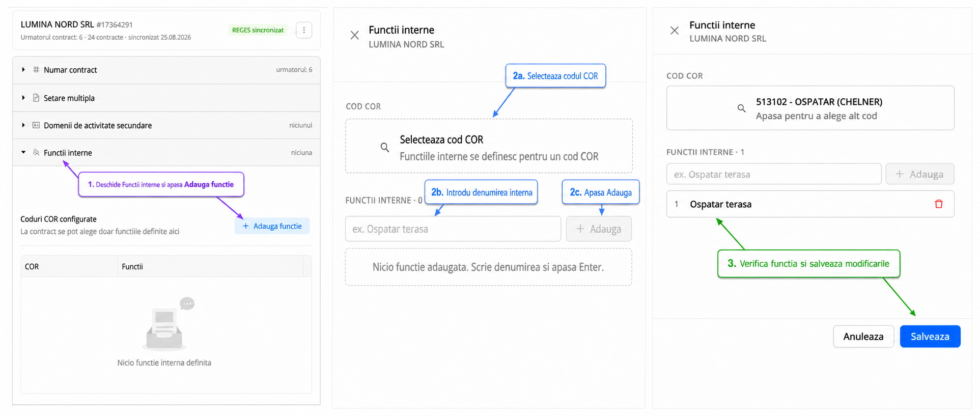This screenshot has height=416, width=980.
Task: Click the person icon beside Functii interne
Action: [36, 152]
